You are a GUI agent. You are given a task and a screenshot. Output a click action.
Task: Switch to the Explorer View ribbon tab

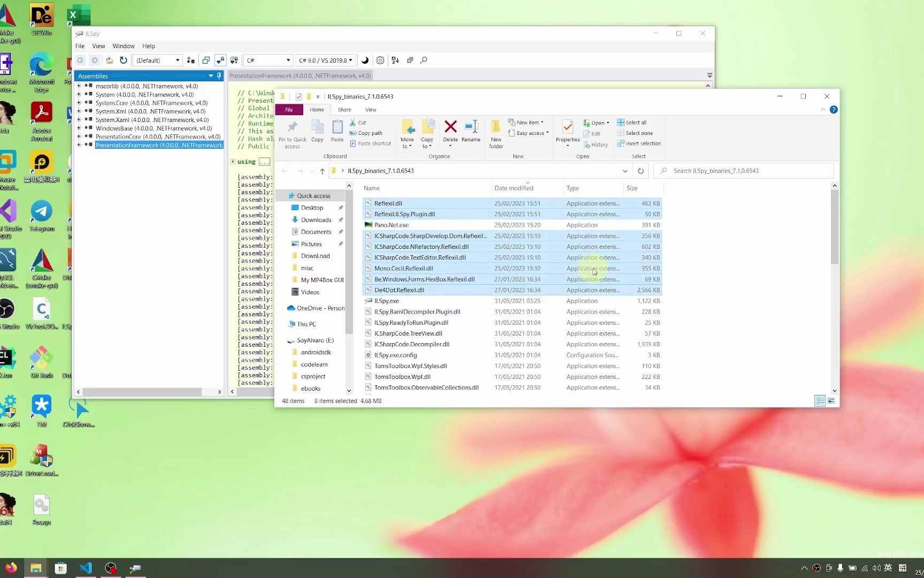pos(371,110)
